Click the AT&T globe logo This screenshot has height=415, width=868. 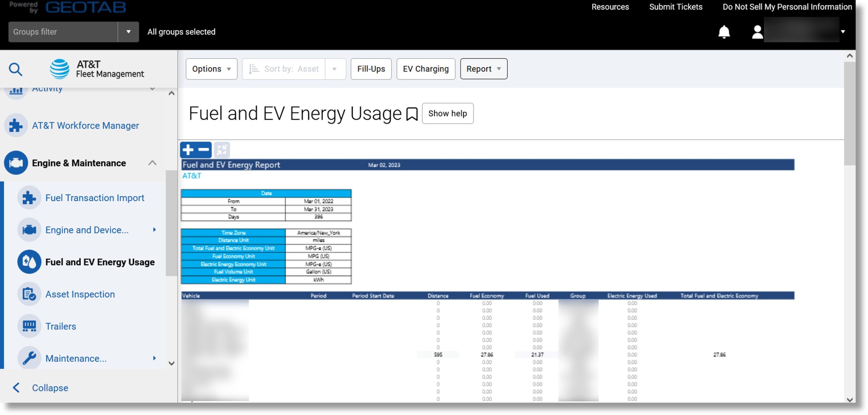click(60, 69)
